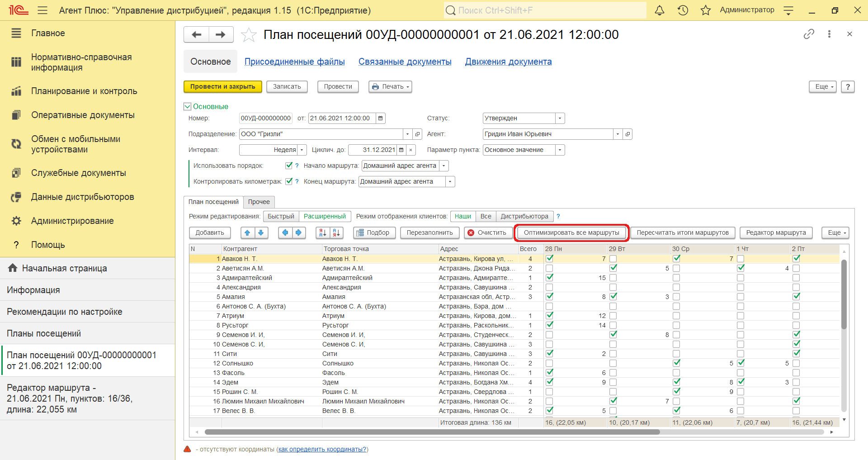Open Интервал dropdown arrow
This screenshot has height=460, width=868.
click(x=302, y=150)
